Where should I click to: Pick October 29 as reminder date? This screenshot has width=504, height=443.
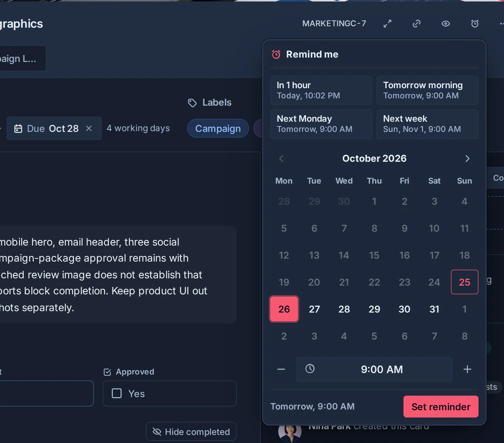(x=374, y=309)
